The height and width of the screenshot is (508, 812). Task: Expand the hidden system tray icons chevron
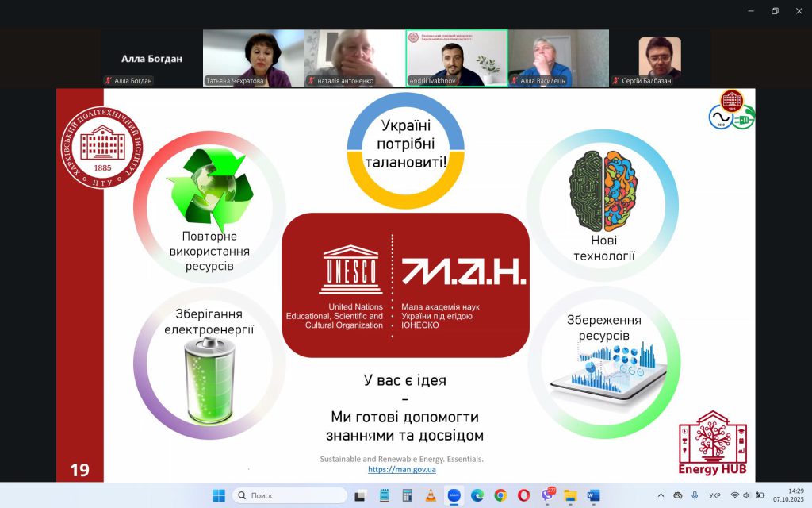coord(661,495)
